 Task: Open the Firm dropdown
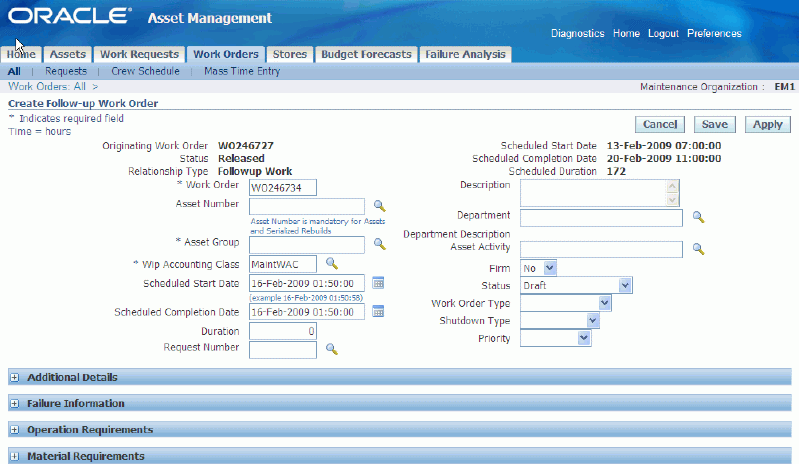539,268
